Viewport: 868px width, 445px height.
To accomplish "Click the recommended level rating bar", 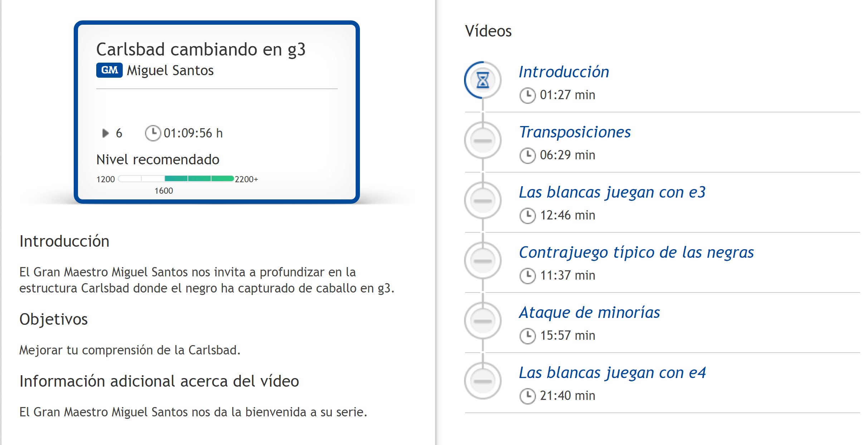I will 176,179.
